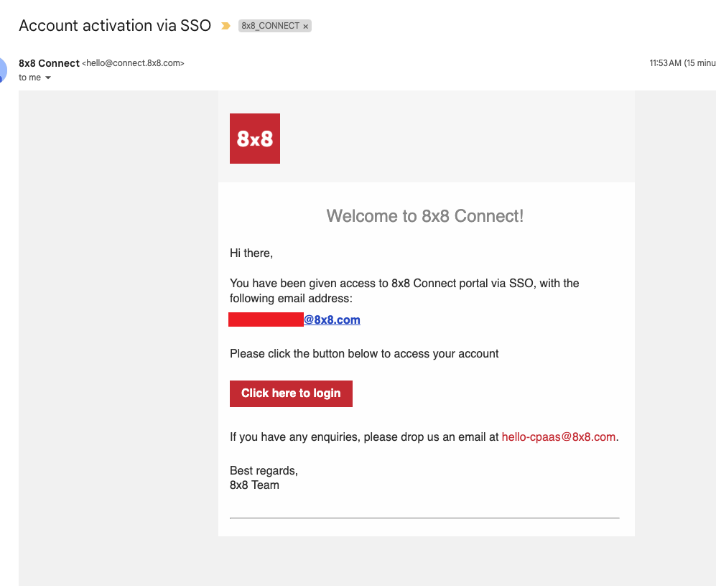
Task: Click the sender address hello@connect.8x8.com
Action: tap(133, 63)
